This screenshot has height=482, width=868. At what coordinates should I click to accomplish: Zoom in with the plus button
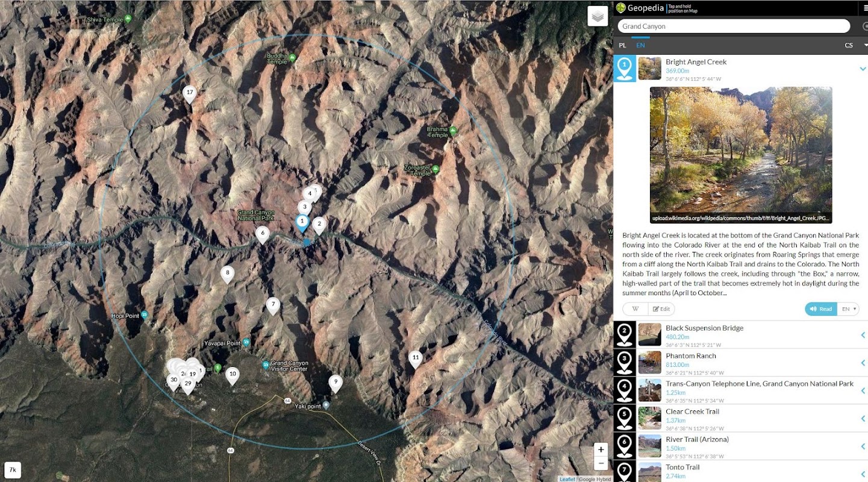coord(601,449)
